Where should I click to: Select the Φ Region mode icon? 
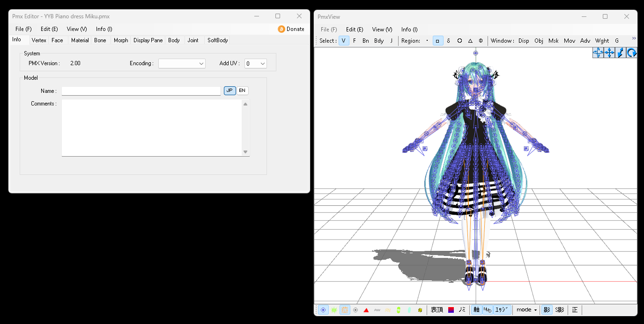481,41
